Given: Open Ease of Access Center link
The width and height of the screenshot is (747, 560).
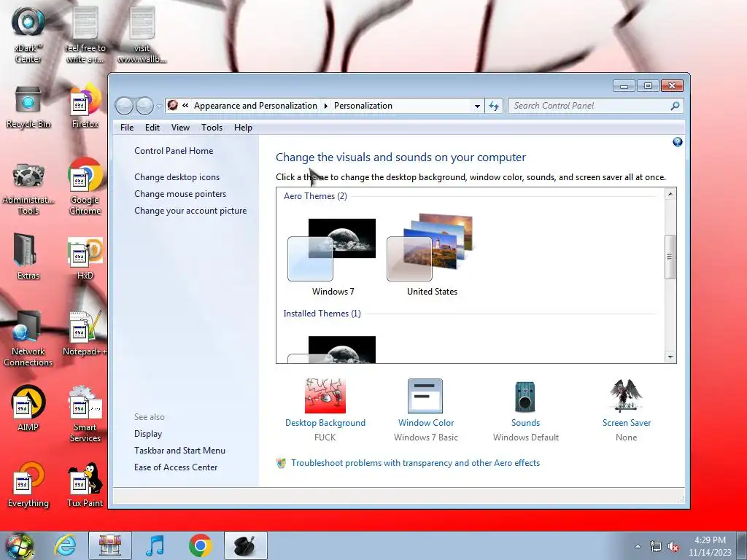Looking at the screenshot, I should coord(176,467).
